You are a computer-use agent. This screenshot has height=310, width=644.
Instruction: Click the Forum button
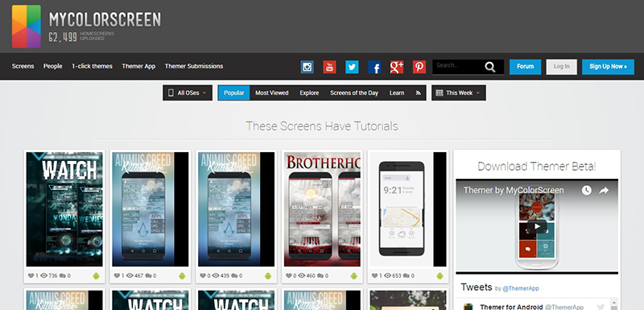[x=526, y=67]
